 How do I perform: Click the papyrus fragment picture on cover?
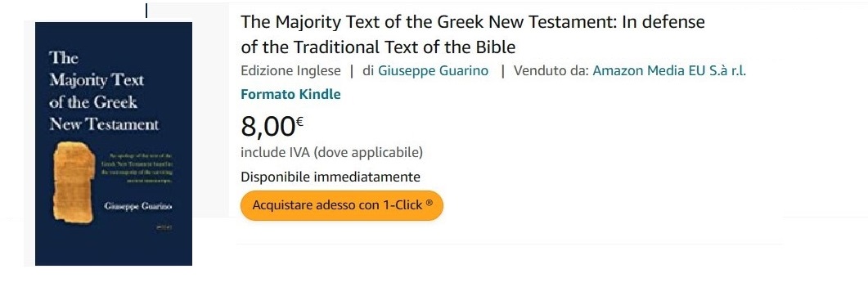[73, 182]
